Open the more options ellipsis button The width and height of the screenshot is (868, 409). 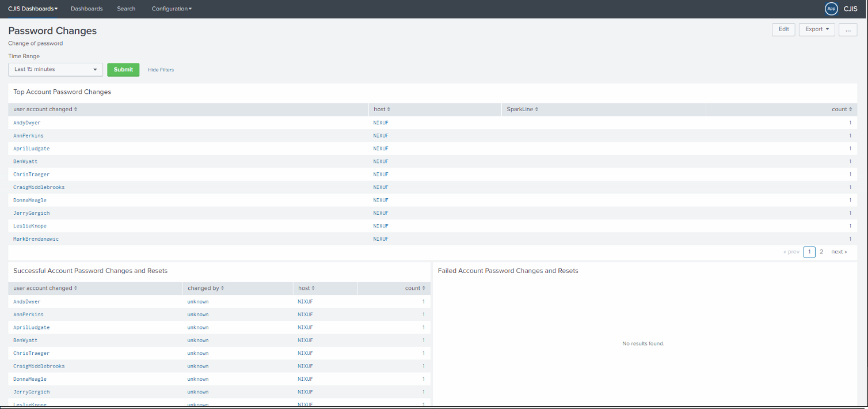point(848,29)
